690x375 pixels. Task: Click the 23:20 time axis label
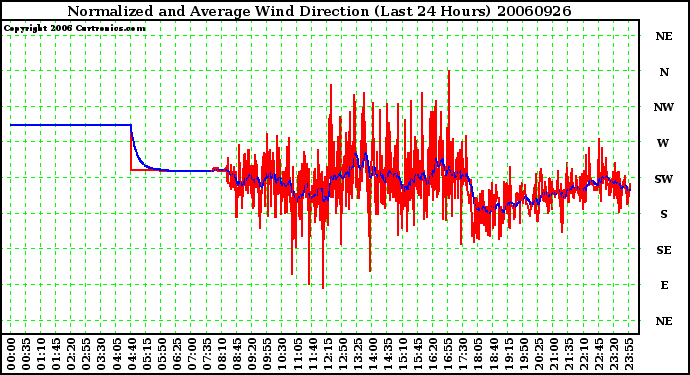(x=613, y=354)
